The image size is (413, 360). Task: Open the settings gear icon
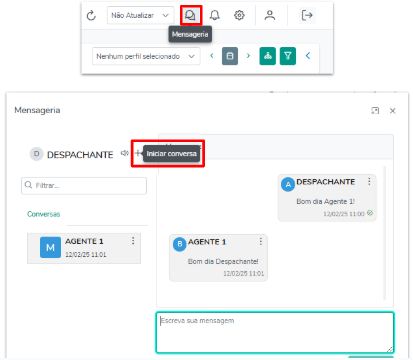coord(239,15)
